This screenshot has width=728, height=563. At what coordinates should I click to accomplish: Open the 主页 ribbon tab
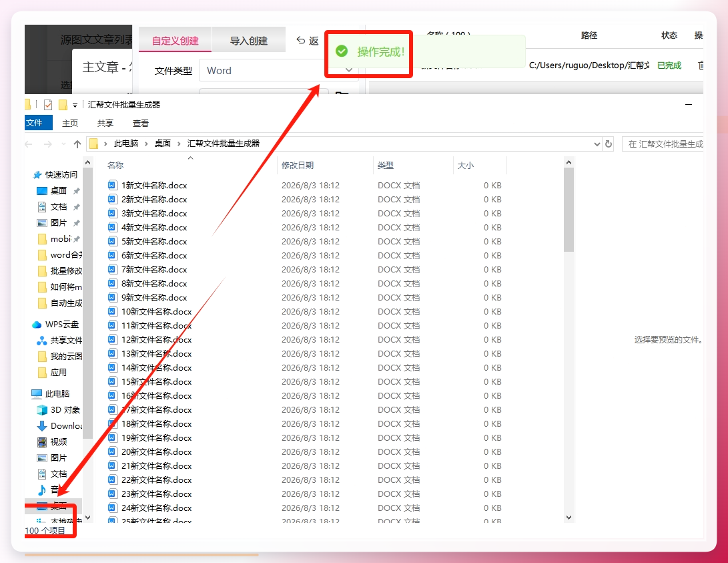(70, 123)
